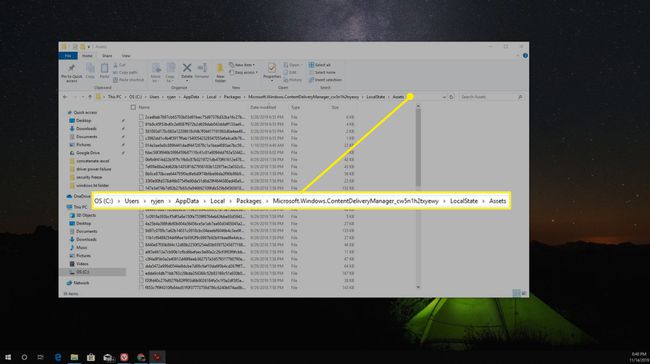Click the down arrow at the bottom of the scrollbar
This screenshot has height=364, width=650.
(x=418, y=286)
